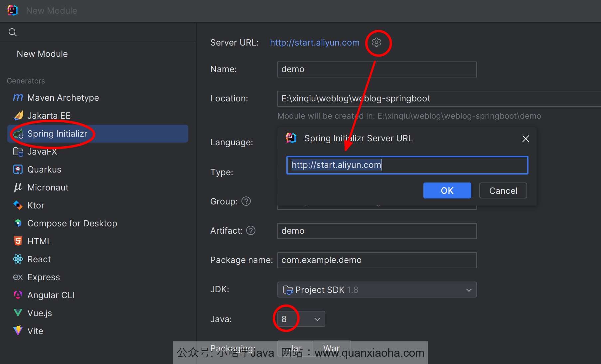Screen dimensions: 601x364
Task: Choose Micronaut generator
Action: [98, 187]
